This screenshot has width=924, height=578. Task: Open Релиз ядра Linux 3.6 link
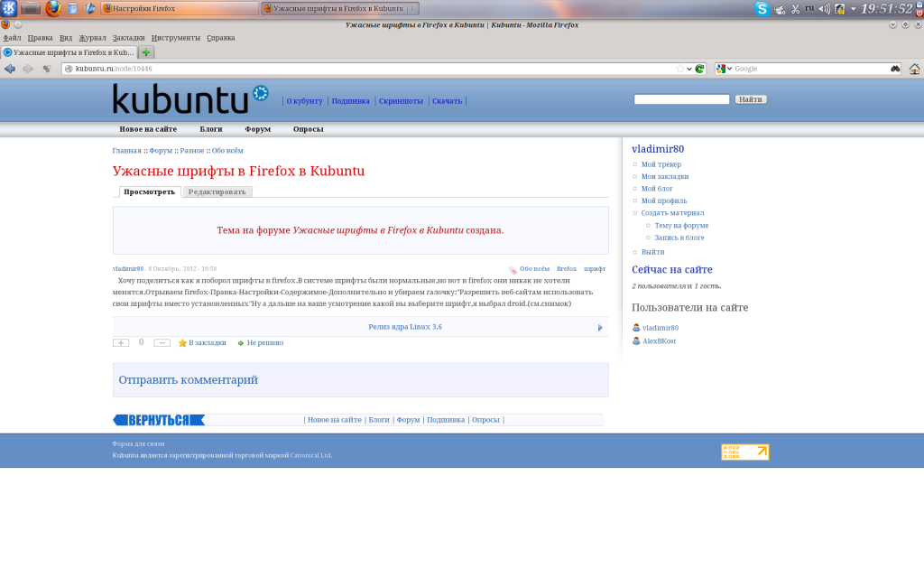405,327
